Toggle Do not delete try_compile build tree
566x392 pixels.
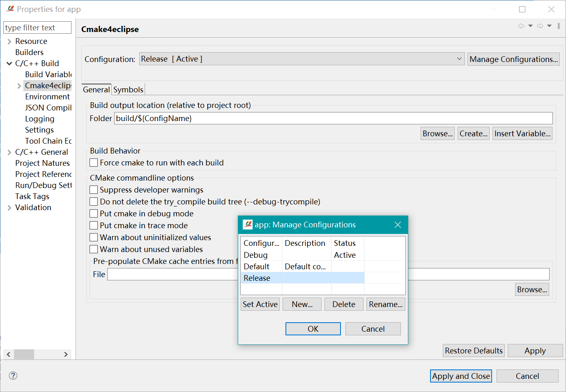point(94,202)
